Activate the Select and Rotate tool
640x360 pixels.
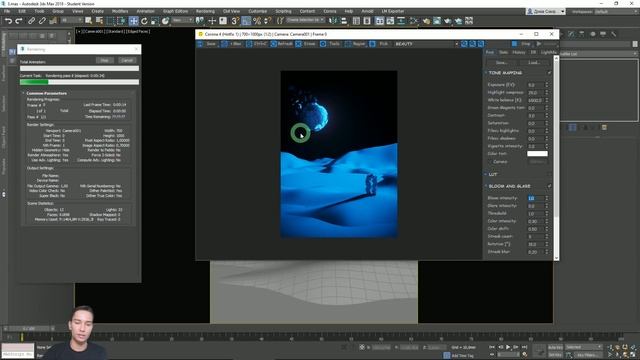point(144,21)
